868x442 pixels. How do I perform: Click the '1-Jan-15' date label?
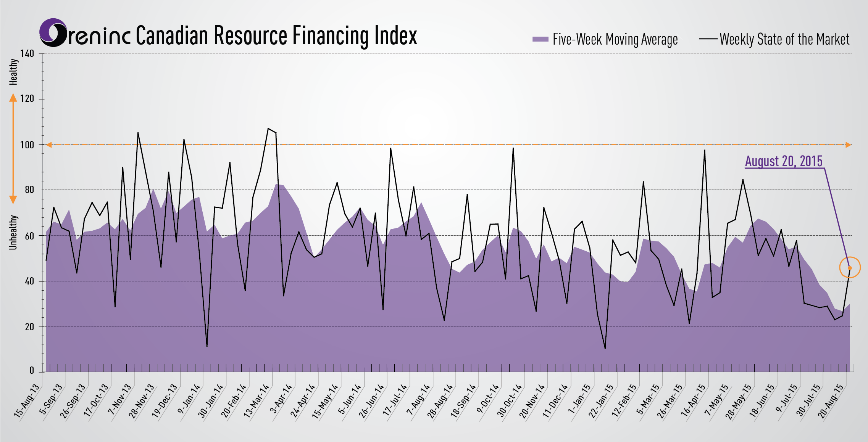click(x=579, y=399)
